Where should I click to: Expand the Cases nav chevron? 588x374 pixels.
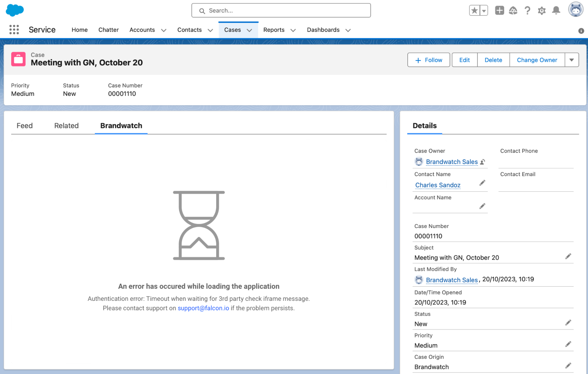(249, 30)
